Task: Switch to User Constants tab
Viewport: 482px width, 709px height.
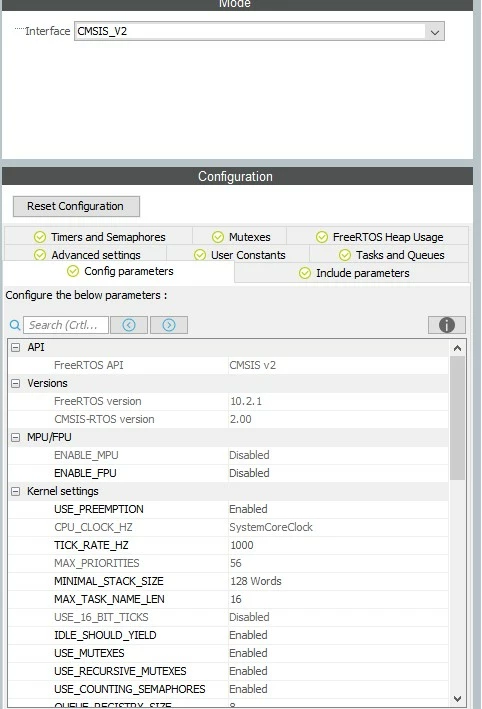Action: [x=238, y=255]
